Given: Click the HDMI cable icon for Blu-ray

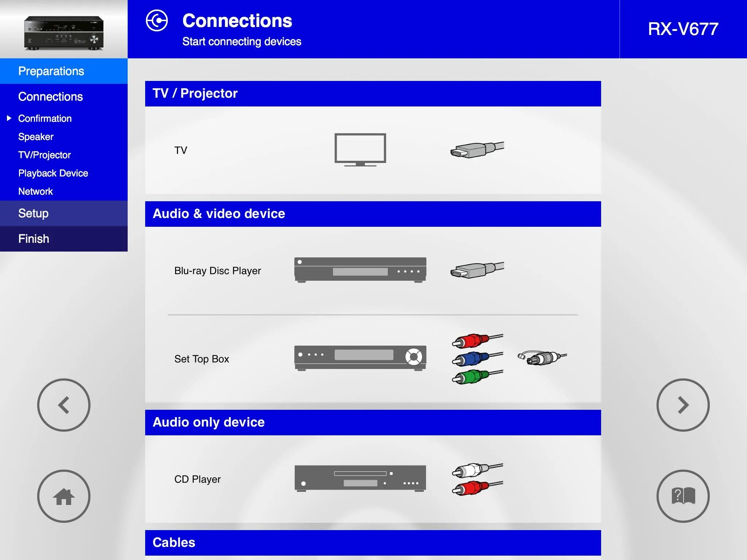Looking at the screenshot, I should click(x=475, y=270).
